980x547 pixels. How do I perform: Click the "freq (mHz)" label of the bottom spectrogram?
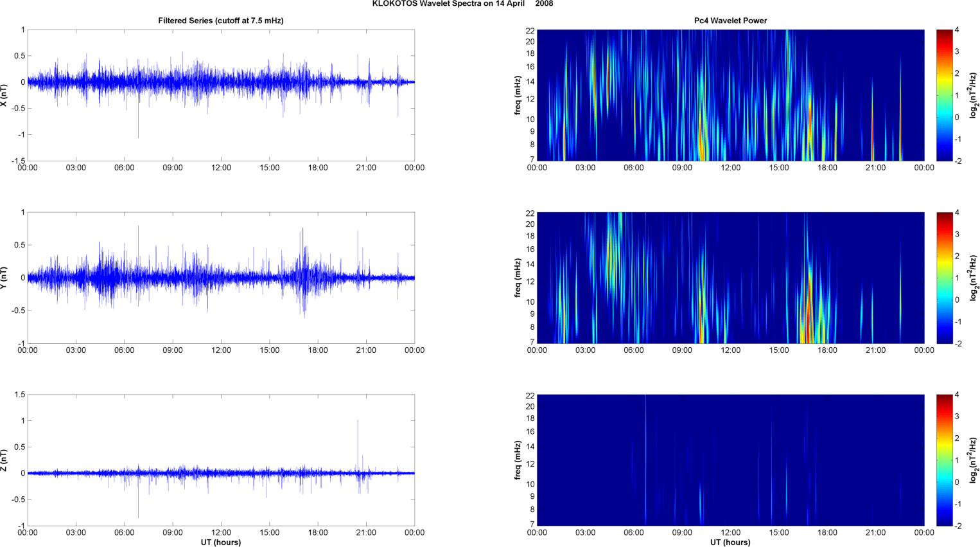click(518, 460)
